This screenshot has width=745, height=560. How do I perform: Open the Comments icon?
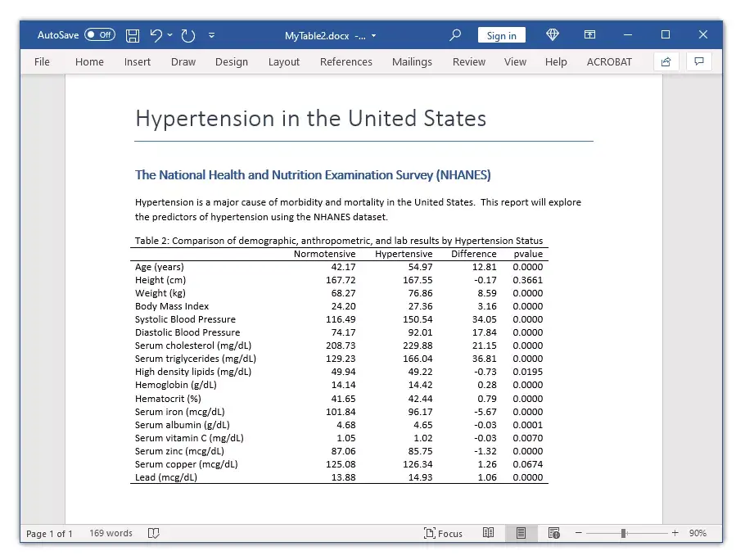click(699, 61)
